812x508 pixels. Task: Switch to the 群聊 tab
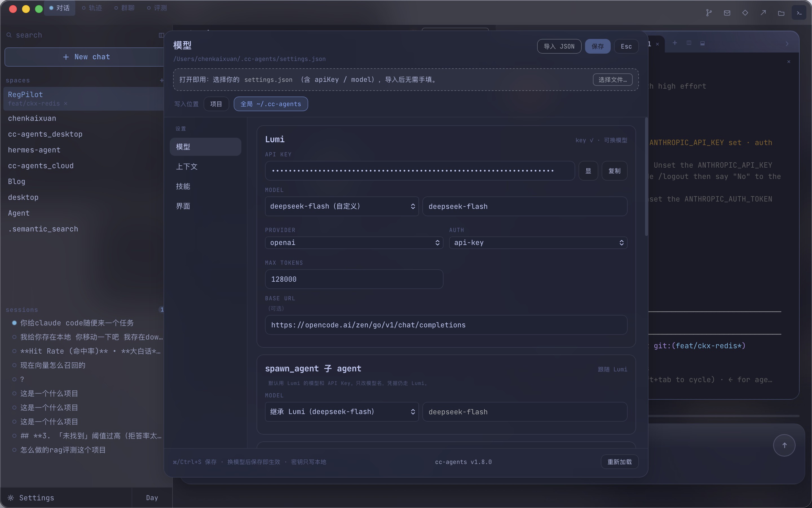pyautogui.click(x=125, y=8)
